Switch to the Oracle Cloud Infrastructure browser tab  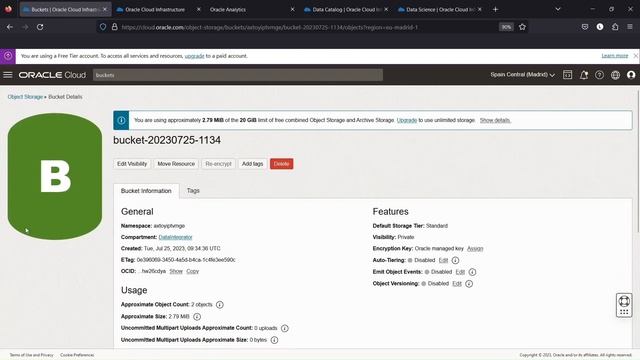point(155,9)
